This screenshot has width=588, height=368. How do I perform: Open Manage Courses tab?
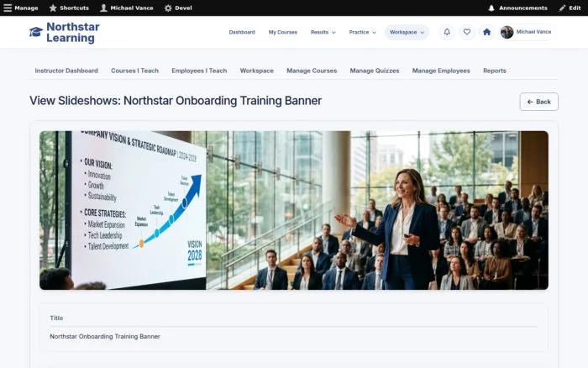pos(312,71)
